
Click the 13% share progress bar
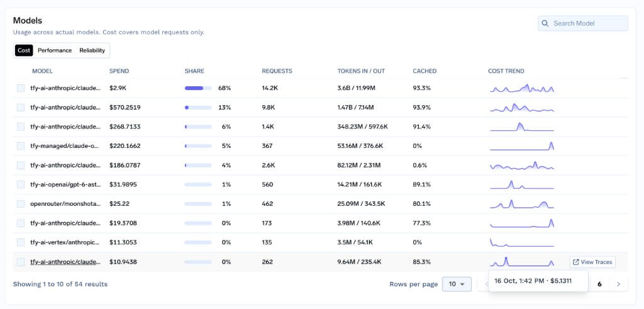coord(198,107)
